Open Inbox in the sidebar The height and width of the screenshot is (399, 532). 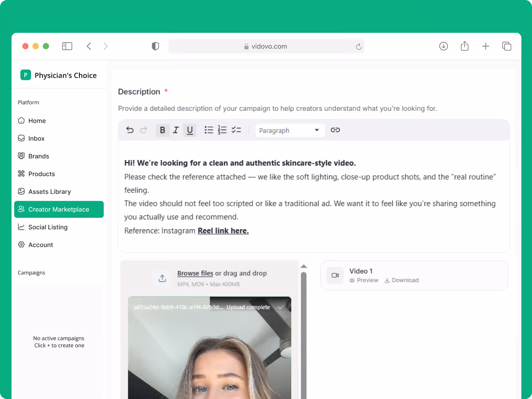(x=59, y=138)
